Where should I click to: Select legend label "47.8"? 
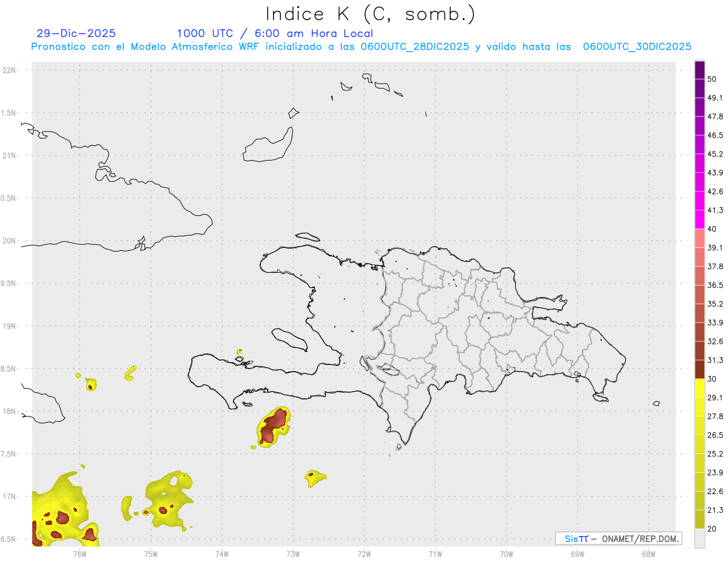[x=716, y=116]
